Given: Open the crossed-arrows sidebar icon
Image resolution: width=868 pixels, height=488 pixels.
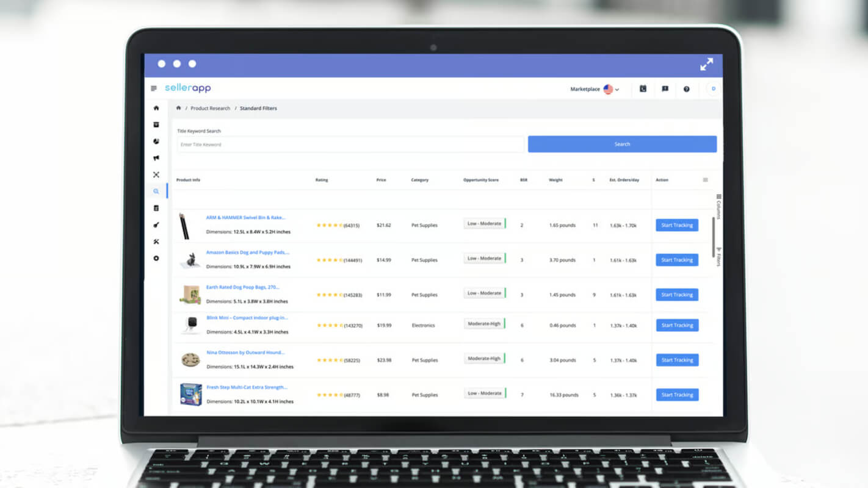Looking at the screenshot, I should pos(156,174).
